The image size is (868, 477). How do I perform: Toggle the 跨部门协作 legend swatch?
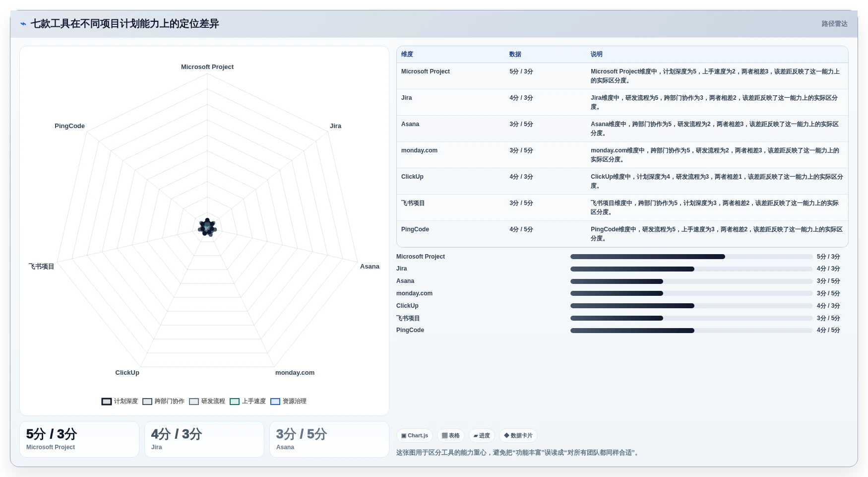147,402
